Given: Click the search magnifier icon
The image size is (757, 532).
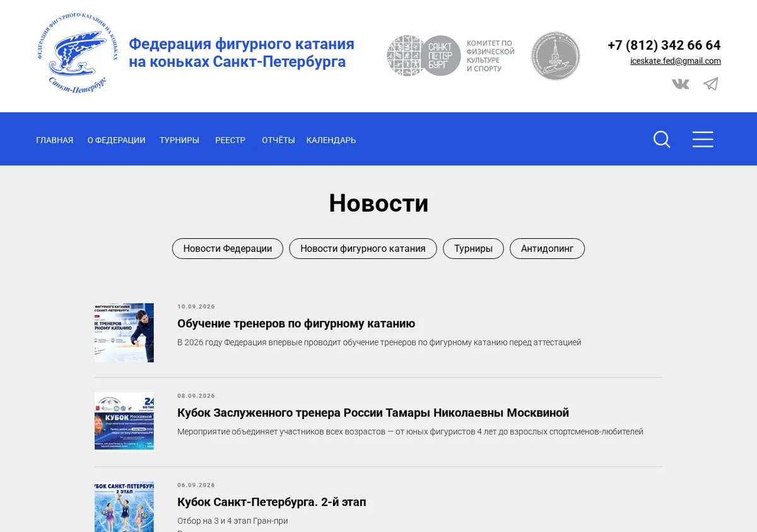Looking at the screenshot, I should tap(662, 139).
